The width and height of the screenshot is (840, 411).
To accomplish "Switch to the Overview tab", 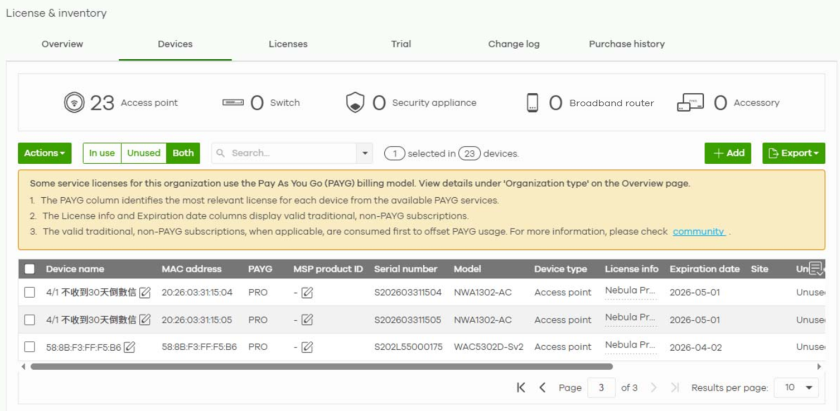I will (x=62, y=44).
